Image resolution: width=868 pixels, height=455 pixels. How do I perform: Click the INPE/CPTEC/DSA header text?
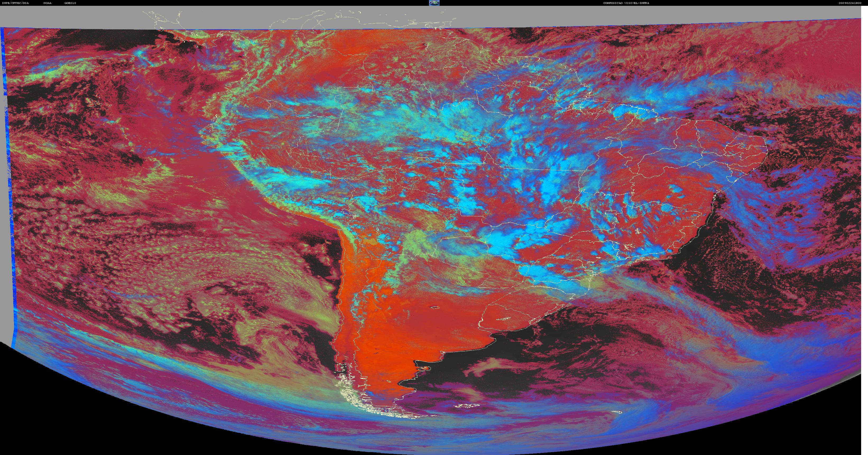(x=15, y=3)
